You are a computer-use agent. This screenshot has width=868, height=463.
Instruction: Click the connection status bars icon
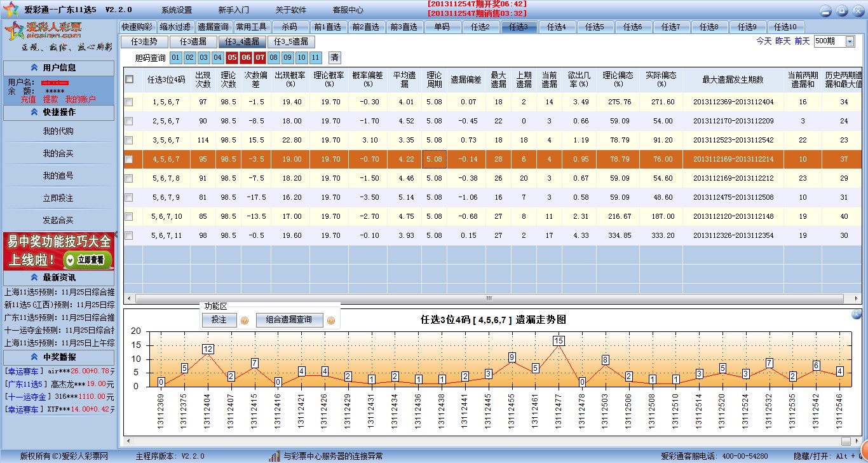point(275,456)
